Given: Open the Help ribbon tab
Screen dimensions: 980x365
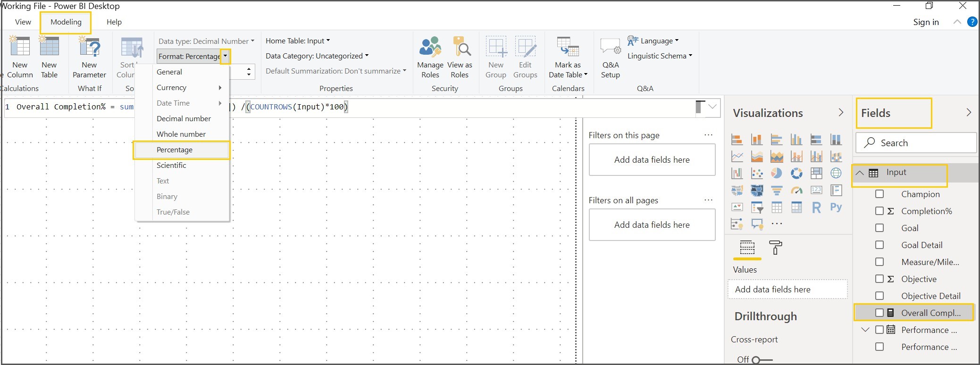Looking at the screenshot, I should [114, 22].
